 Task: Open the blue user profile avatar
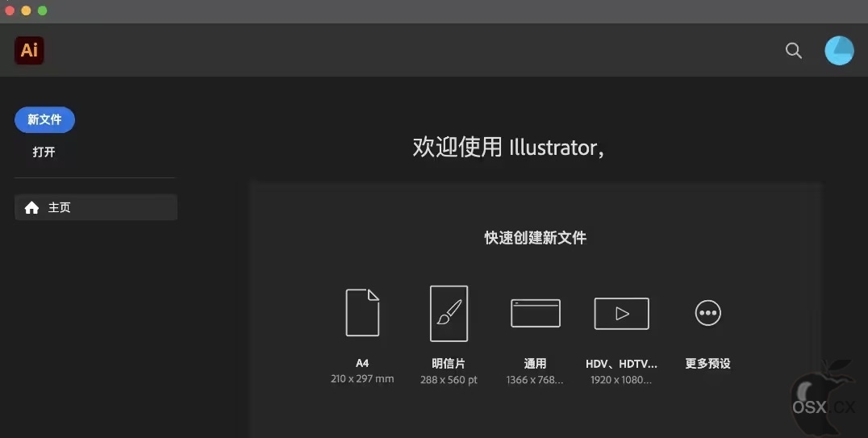tap(839, 50)
